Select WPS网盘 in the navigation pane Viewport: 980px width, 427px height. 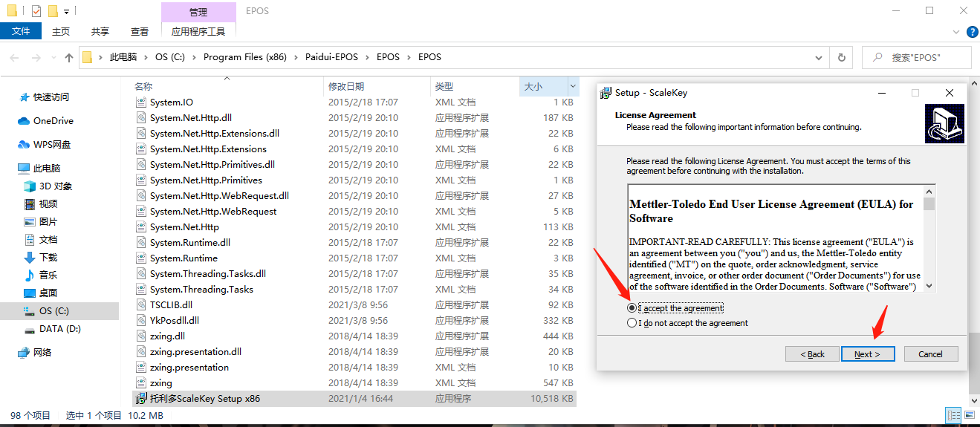tap(52, 145)
